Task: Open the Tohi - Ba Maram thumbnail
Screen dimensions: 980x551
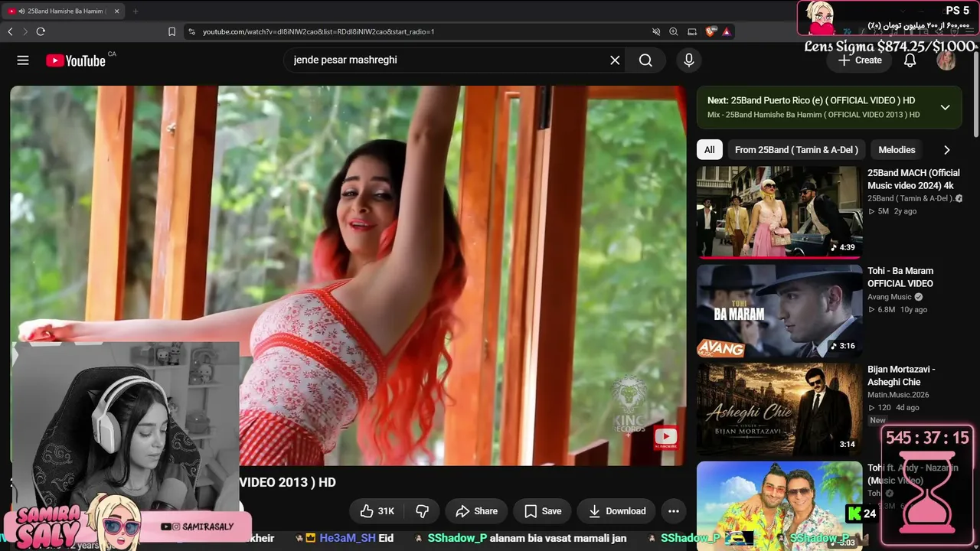Action: (779, 311)
